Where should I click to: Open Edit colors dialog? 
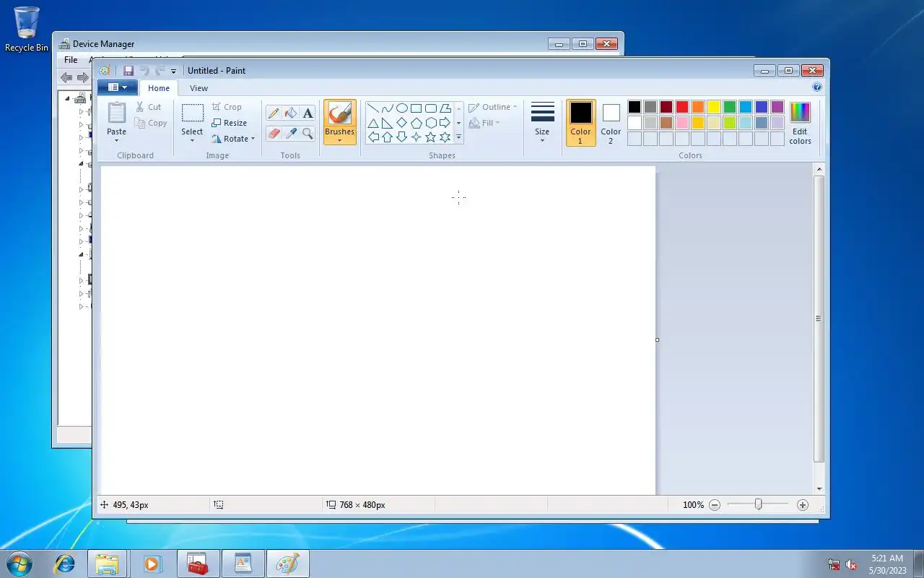(800, 123)
